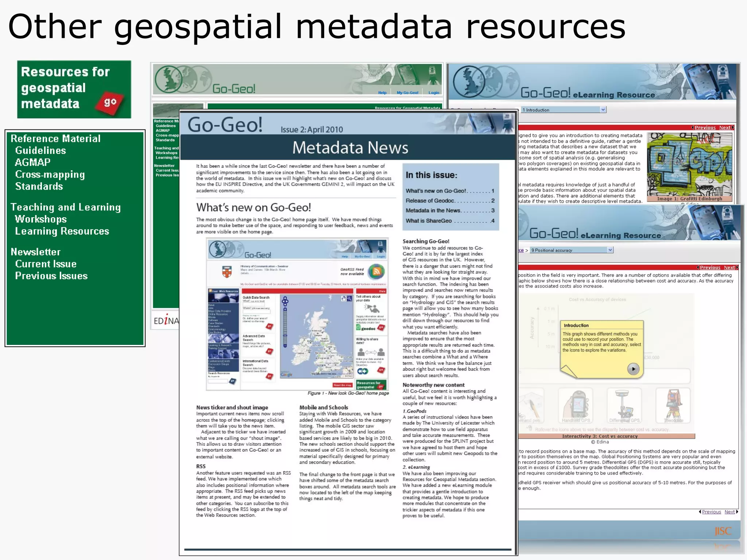The width and height of the screenshot is (747, 560).
Task: Click Next link above graffiti image
Action: coord(725,128)
